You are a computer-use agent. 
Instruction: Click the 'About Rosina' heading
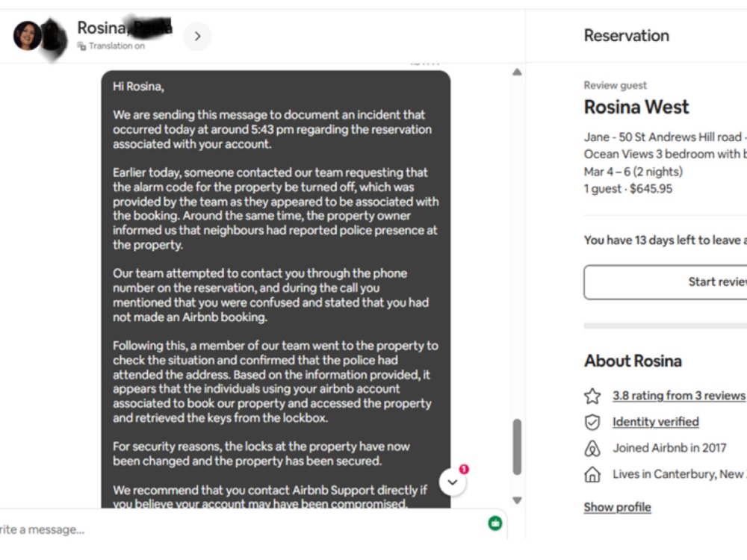(633, 361)
